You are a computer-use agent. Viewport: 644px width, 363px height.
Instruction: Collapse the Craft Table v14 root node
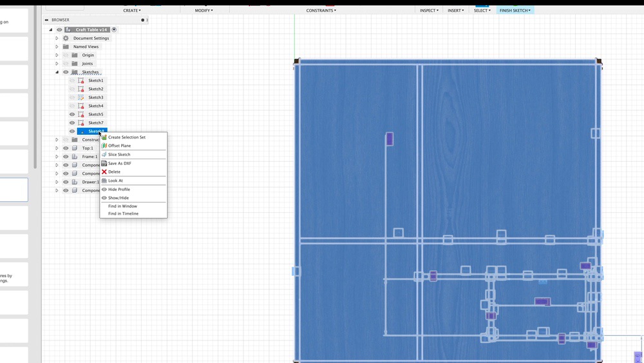pos(51,30)
